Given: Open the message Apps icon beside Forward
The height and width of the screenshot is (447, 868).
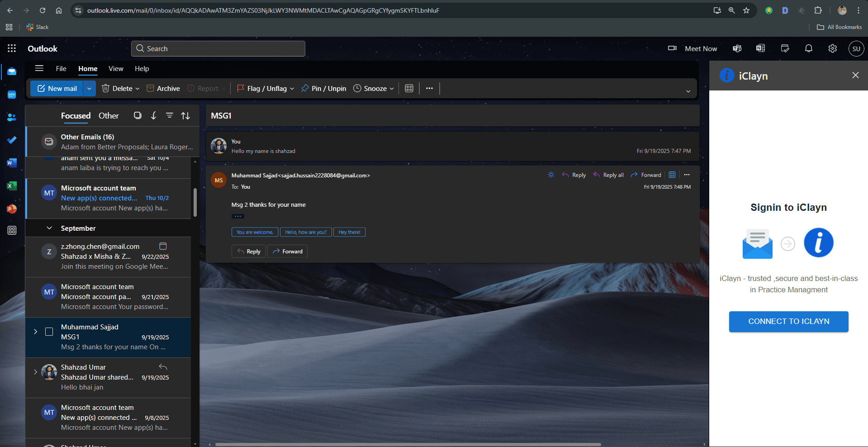Looking at the screenshot, I should [x=672, y=175].
